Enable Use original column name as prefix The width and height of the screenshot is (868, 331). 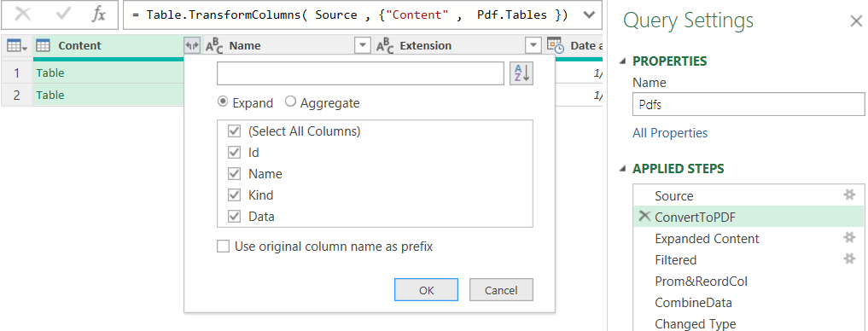(223, 247)
